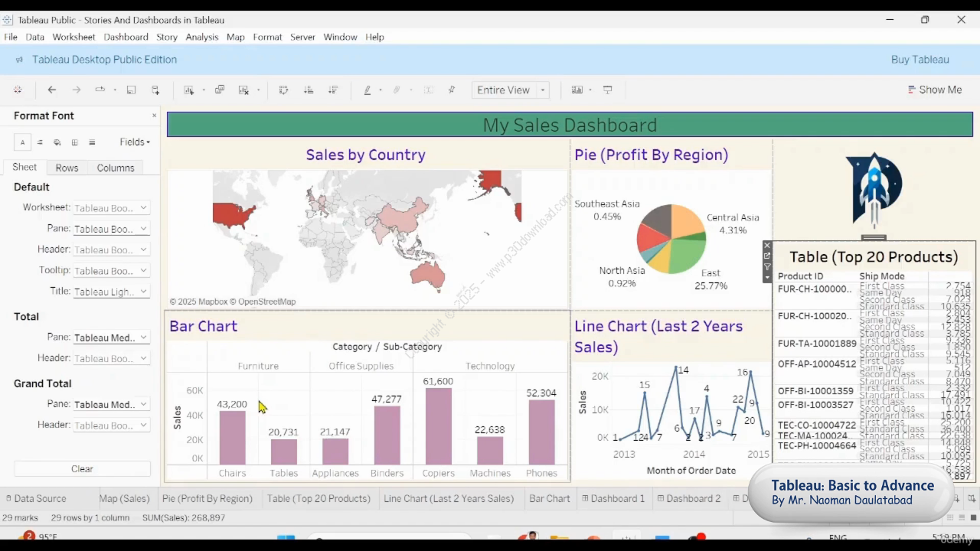Click the Highlight pen toolbar icon

click(x=367, y=90)
